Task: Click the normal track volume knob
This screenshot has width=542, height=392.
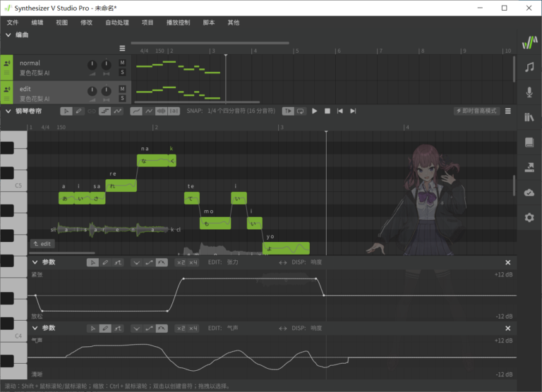Action: coord(92,66)
